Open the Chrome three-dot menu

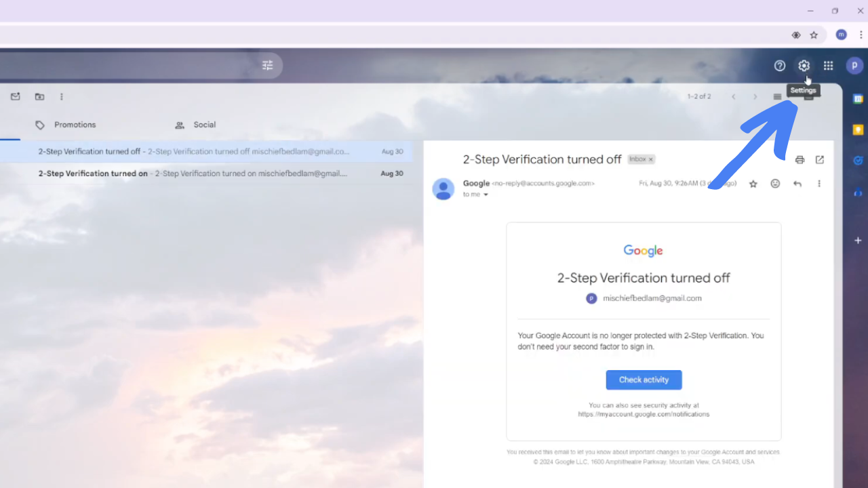861,35
